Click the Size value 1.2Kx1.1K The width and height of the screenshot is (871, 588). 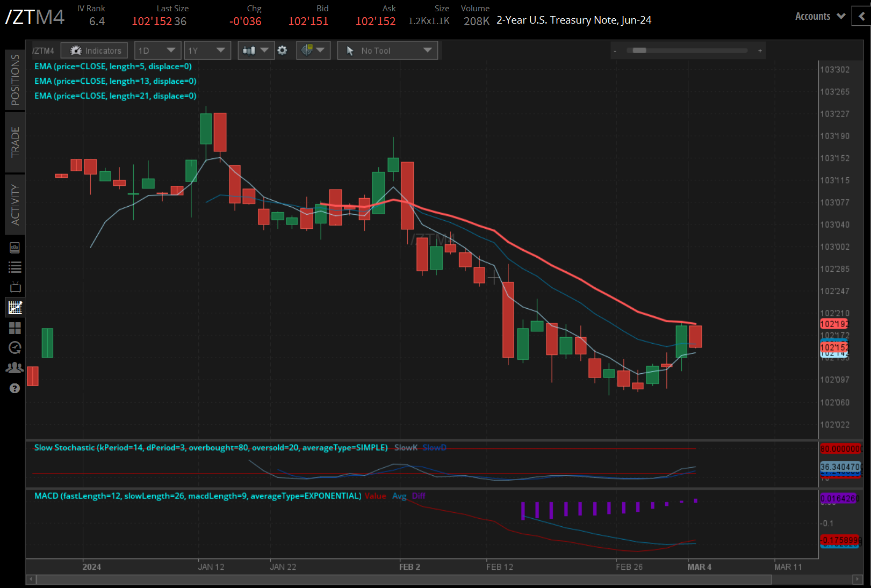point(429,21)
